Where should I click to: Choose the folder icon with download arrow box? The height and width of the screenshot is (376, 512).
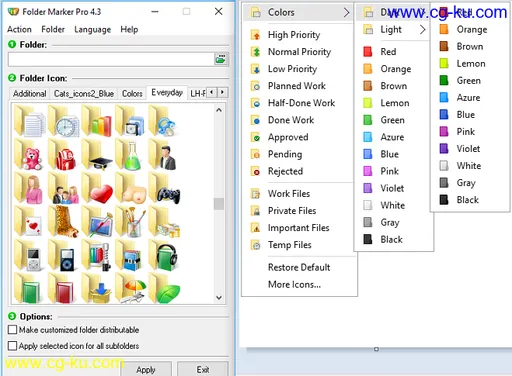pos(97,288)
